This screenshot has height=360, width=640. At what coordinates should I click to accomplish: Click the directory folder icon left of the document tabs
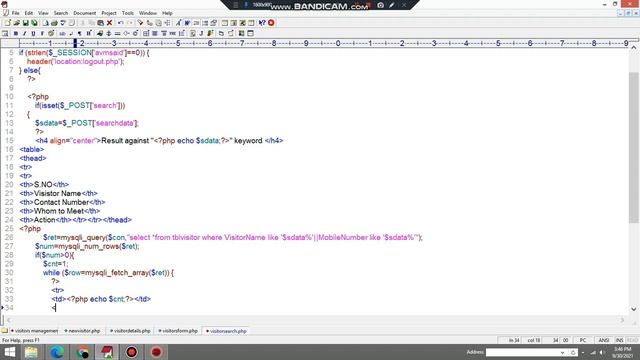tap(4, 331)
